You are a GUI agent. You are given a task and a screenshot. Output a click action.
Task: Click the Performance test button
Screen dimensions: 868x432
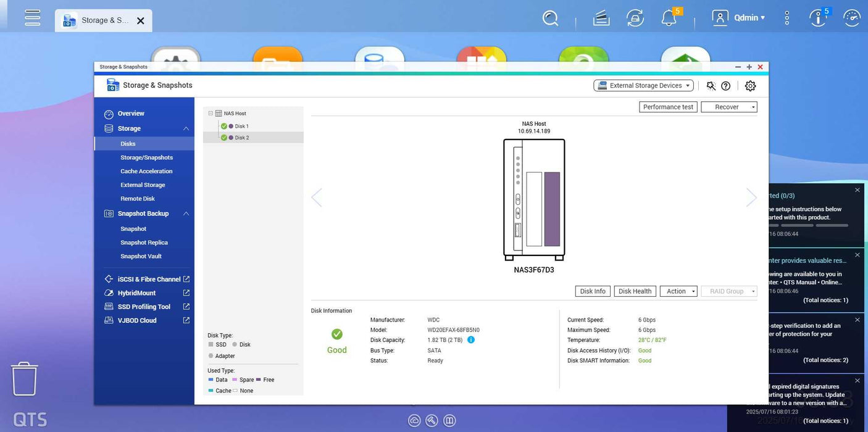click(x=668, y=107)
